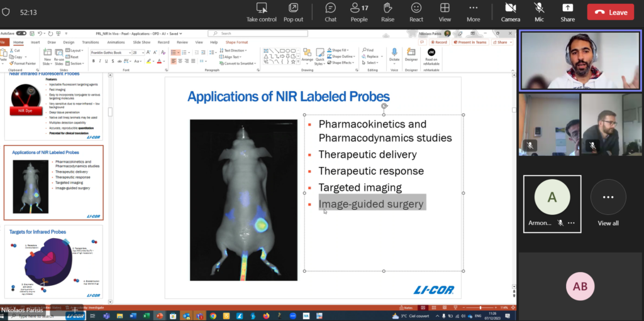Expand the Text Direction dropdown
The image size is (644, 321).
click(x=234, y=50)
